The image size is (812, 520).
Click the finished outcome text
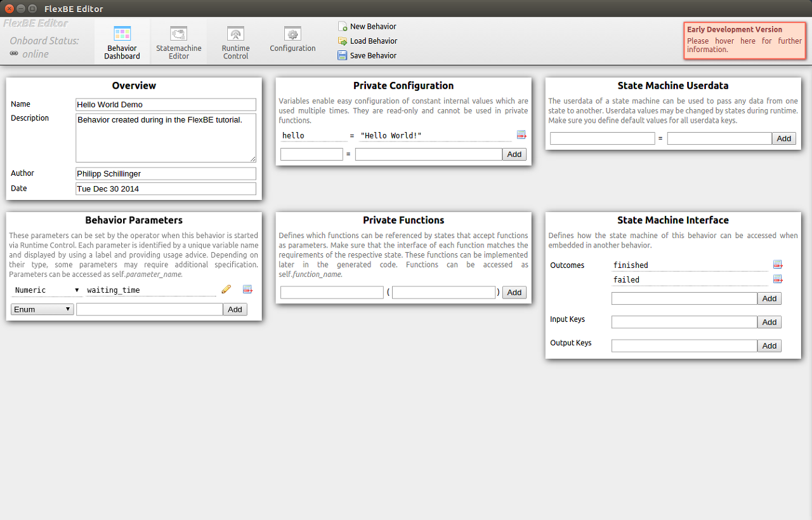(x=690, y=265)
